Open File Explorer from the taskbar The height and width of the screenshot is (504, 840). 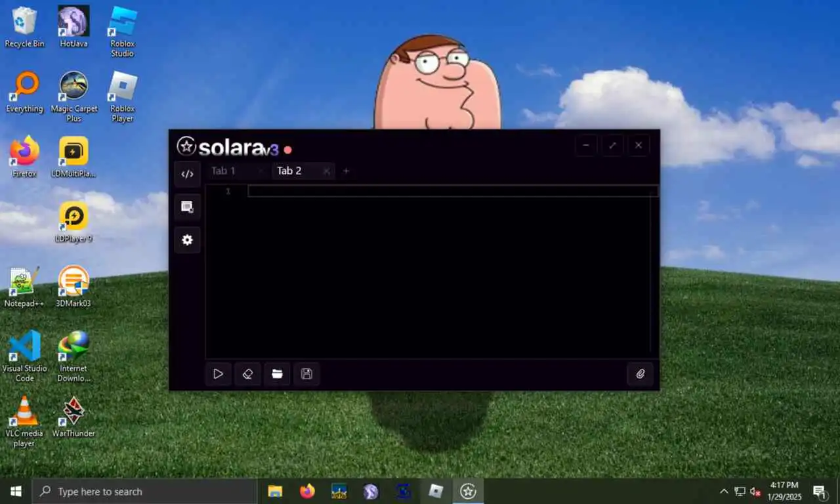[275, 491]
